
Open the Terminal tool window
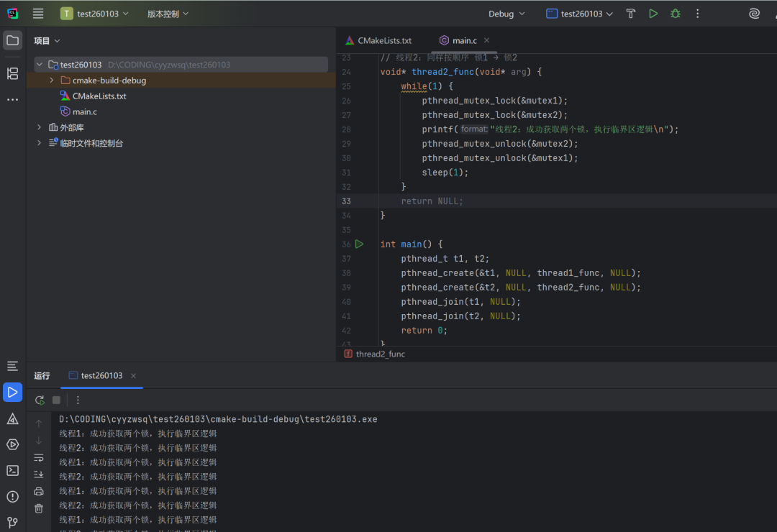tap(12, 470)
